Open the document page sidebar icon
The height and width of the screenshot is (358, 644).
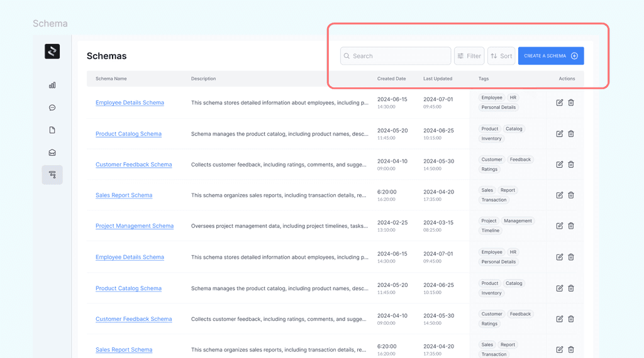pos(52,130)
